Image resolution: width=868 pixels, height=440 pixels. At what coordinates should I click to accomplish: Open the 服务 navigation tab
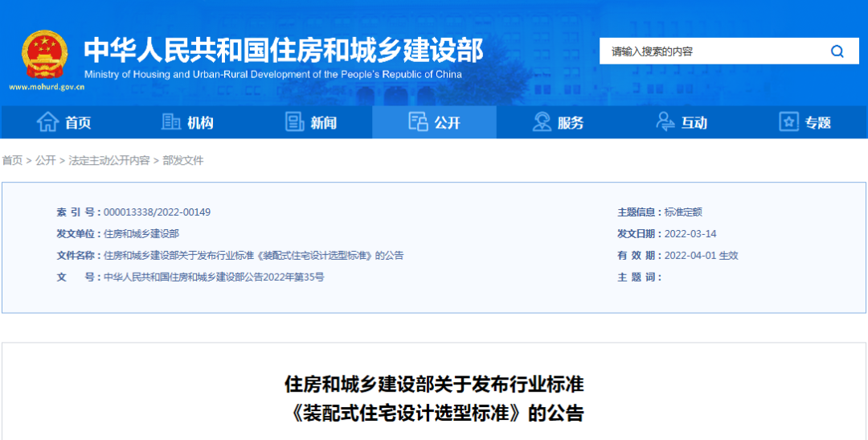pos(558,122)
